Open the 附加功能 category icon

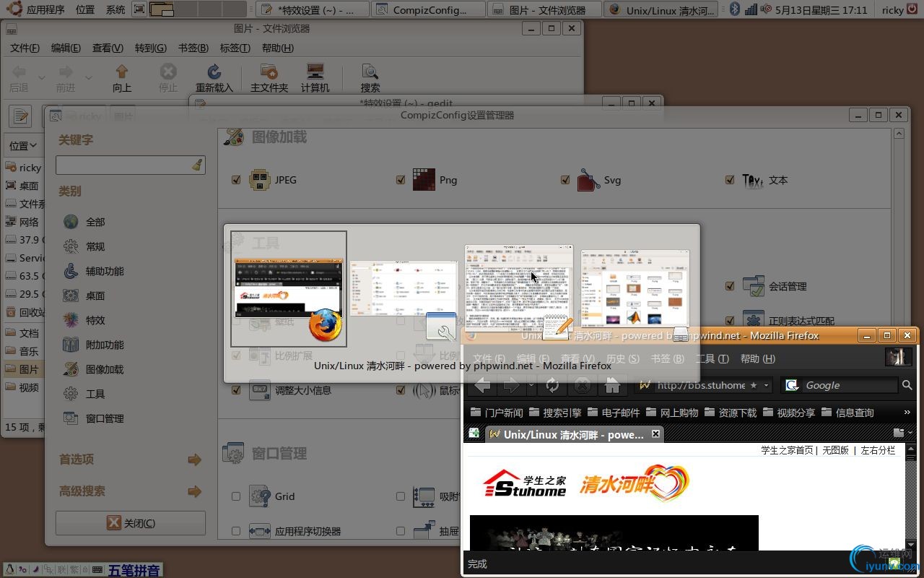(x=71, y=345)
